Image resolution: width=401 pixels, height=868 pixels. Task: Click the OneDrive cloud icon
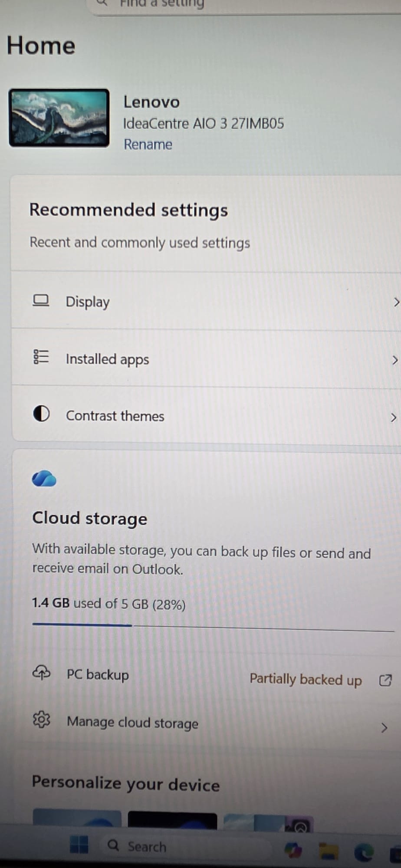(44, 479)
